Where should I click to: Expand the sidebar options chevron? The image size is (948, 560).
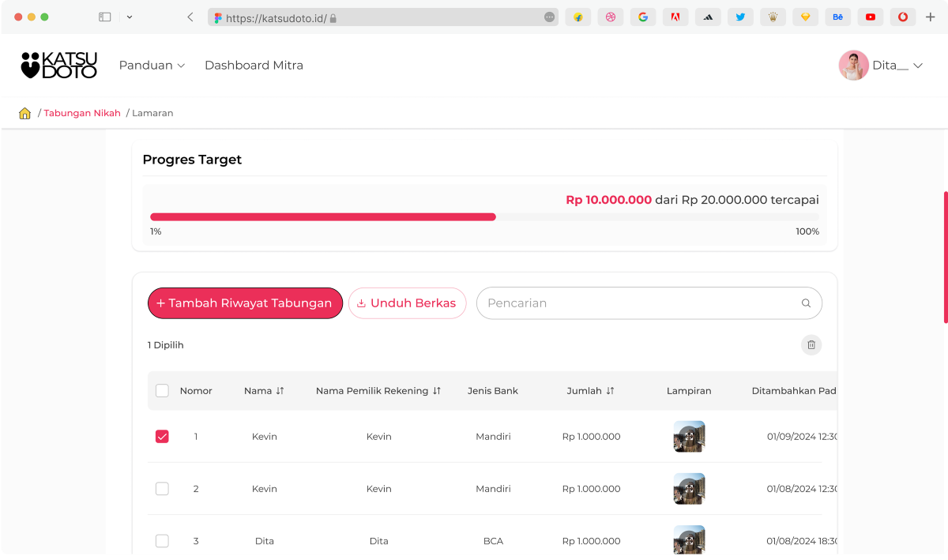(130, 17)
